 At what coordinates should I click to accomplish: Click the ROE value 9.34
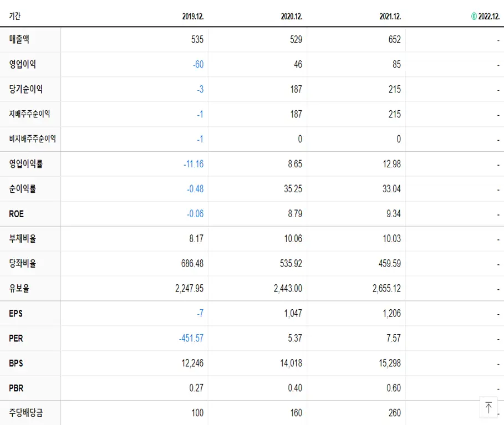coord(394,214)
